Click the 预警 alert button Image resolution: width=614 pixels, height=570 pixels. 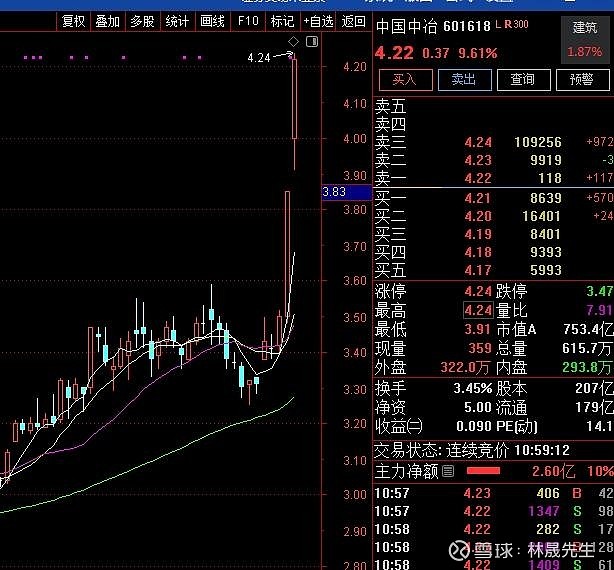tap(583, 80)
